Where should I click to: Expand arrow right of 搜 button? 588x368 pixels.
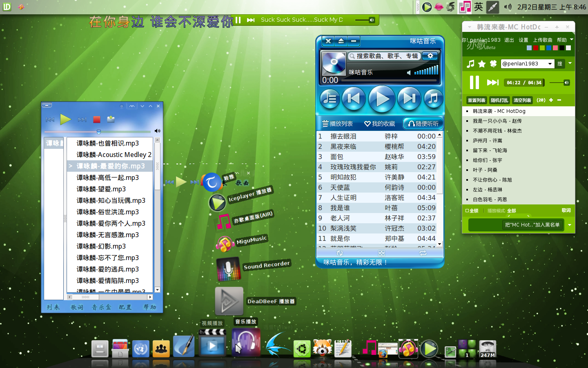point(570,63)
